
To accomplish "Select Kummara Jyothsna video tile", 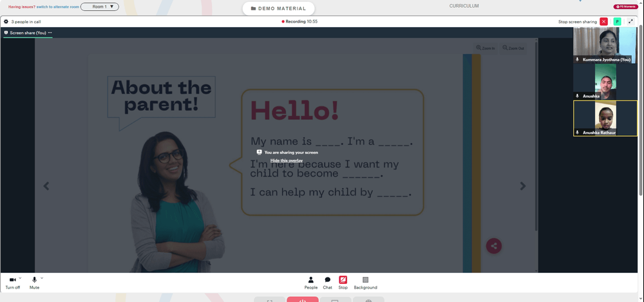I will [605, 45].
